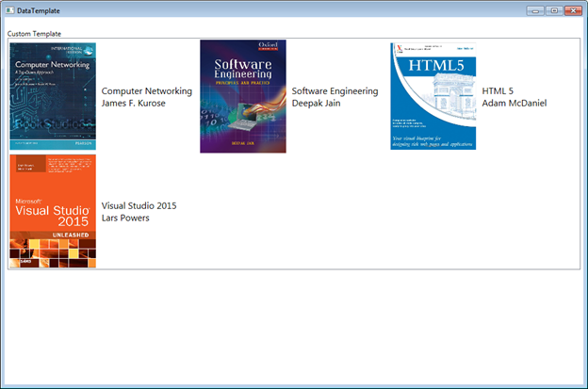Click the DataTemplate window icon
This screenshot has width=588, height=389.
[10, 10]
